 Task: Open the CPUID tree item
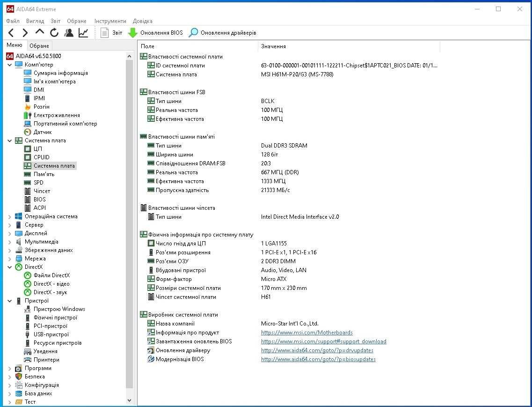pyautogui.click(x=37, y=157)
